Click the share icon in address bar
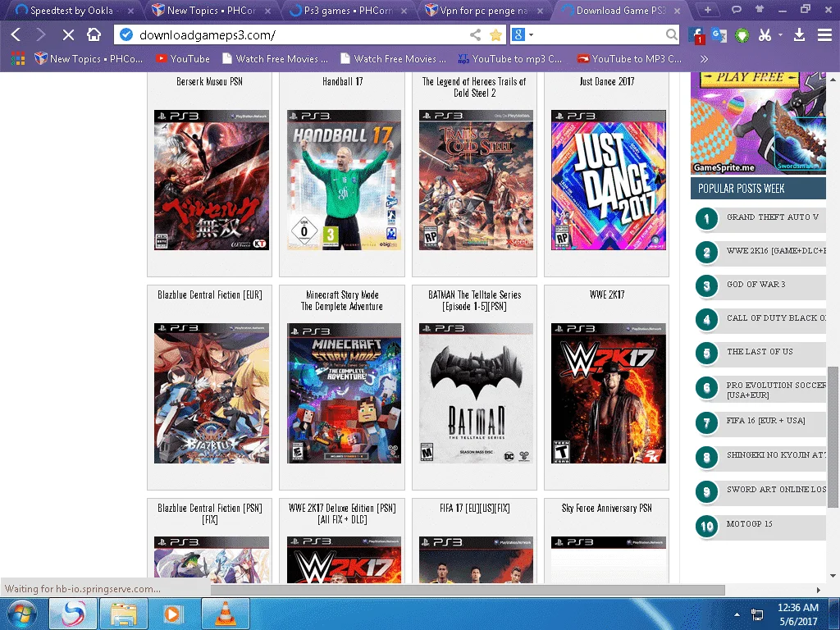This screenshot has width=840, height=630. point(475,34)
